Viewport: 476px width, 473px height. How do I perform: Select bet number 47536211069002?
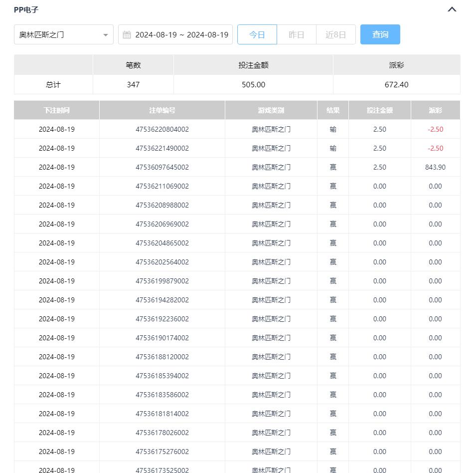[162, 186]
